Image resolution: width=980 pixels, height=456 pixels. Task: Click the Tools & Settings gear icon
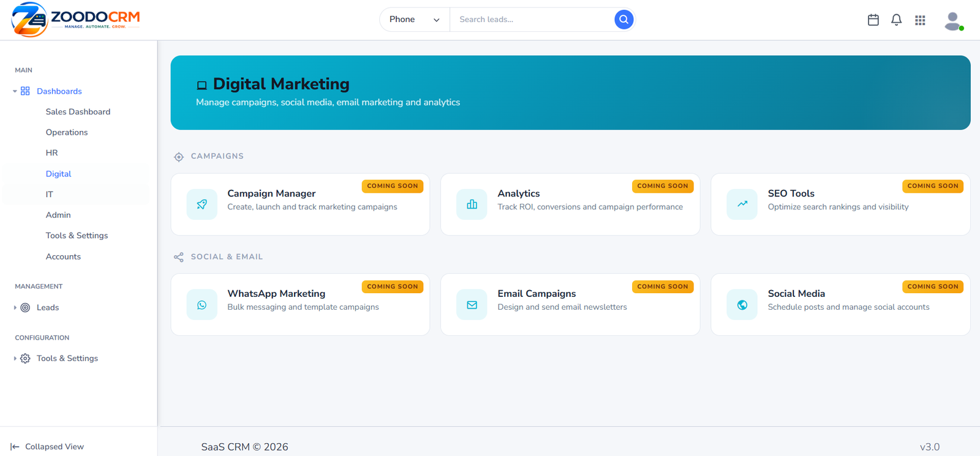(x=25, y=359)
